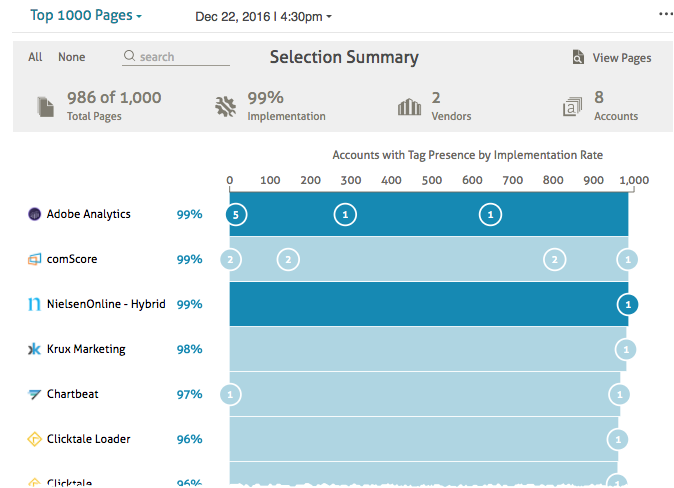This screenshot has height=488, width=674.
Task: Click Chartbeat bubble at zero pages
Action: pos(230,394)
